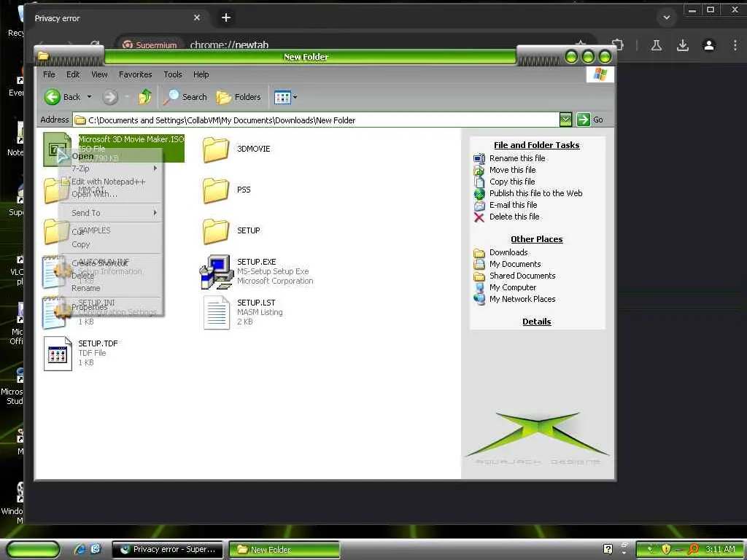The width and height of the screenshot is (747, 560).
Task: Click inside the Address path field
Action: pos(317,120)
